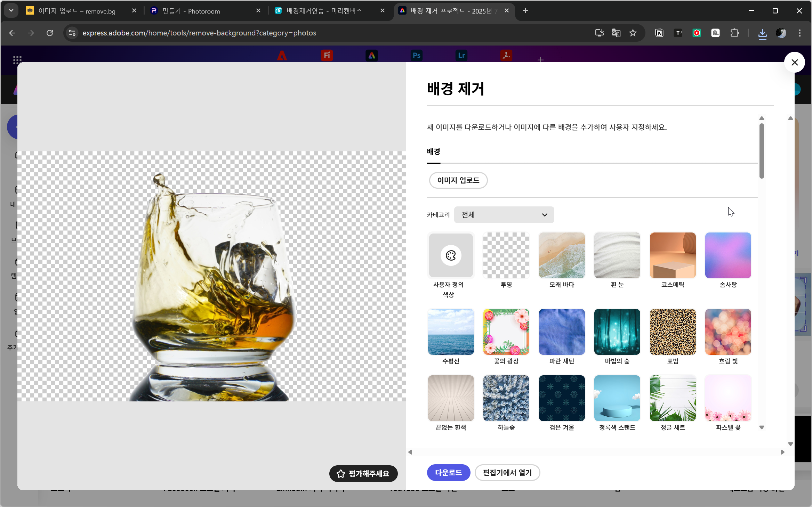Open the tab search dropdown arrow
The width and height of the screenshot is (812, 507).
[11, 11]
